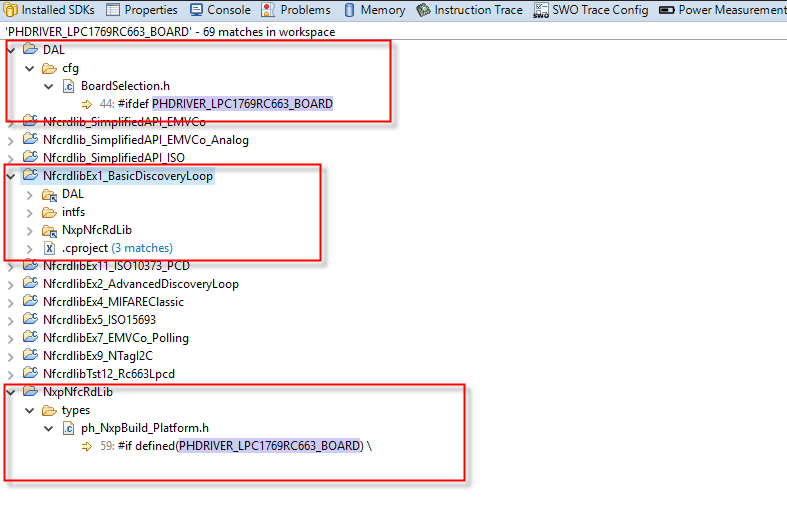Click the Properties tab icon

[x=113, y=10]
